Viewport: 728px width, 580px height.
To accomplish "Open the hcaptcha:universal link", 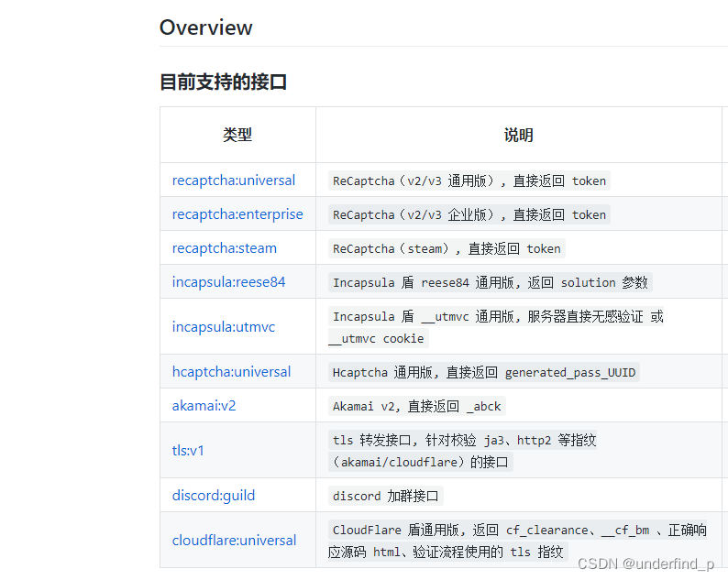I will tap(231, 372).
